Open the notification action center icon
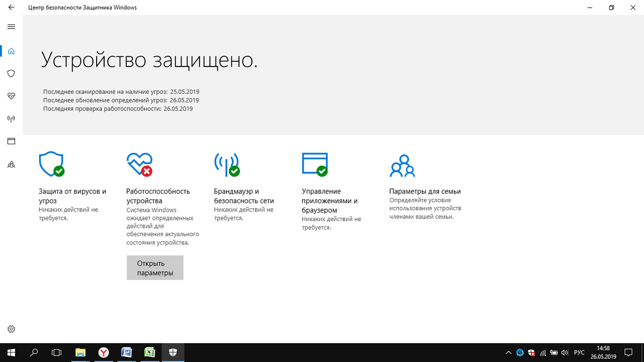Screen dimensions: 644x362 pos(629,353)
